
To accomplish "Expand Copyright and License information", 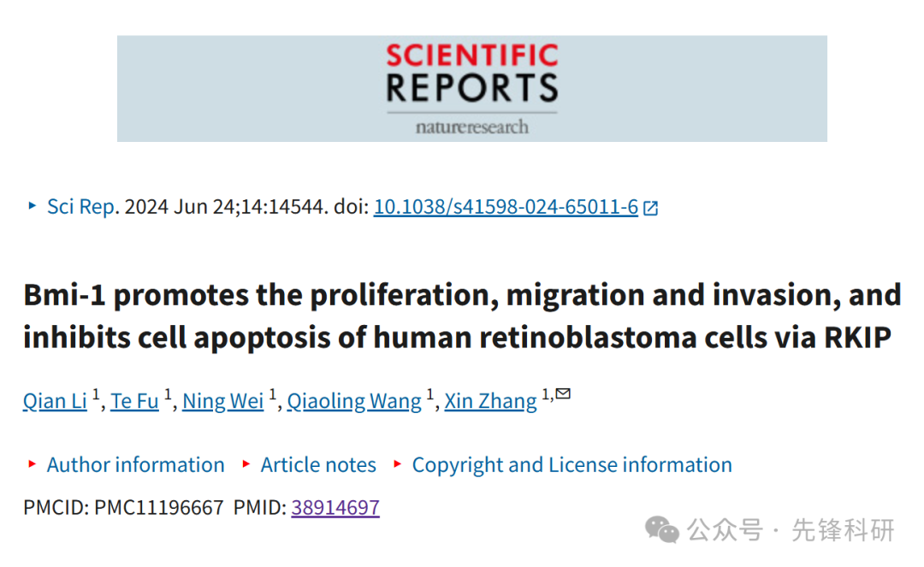I will [x=572, y=464].
